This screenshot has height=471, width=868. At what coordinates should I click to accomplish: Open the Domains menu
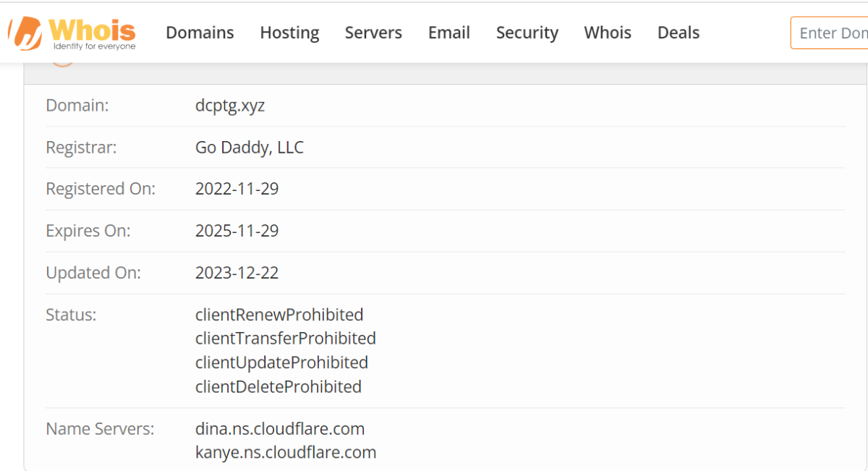point(200,33)
